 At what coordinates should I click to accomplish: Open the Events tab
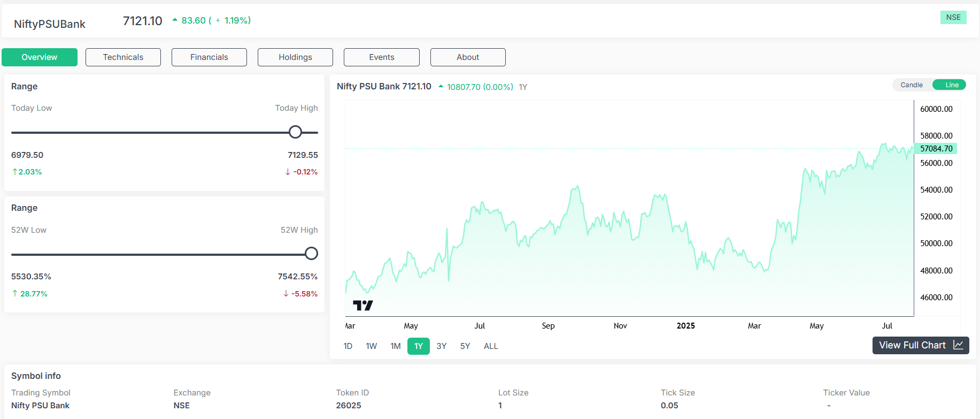(x=381, y=57)
